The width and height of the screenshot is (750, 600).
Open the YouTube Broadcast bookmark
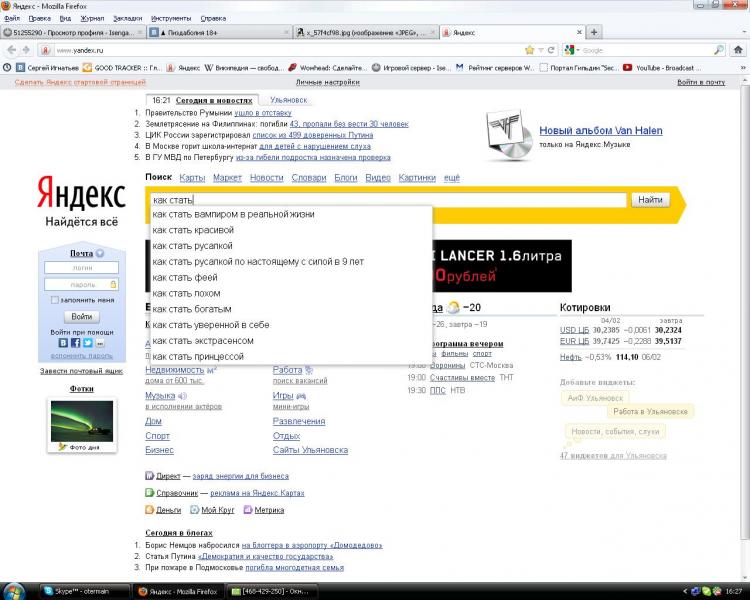click(662, 68)
